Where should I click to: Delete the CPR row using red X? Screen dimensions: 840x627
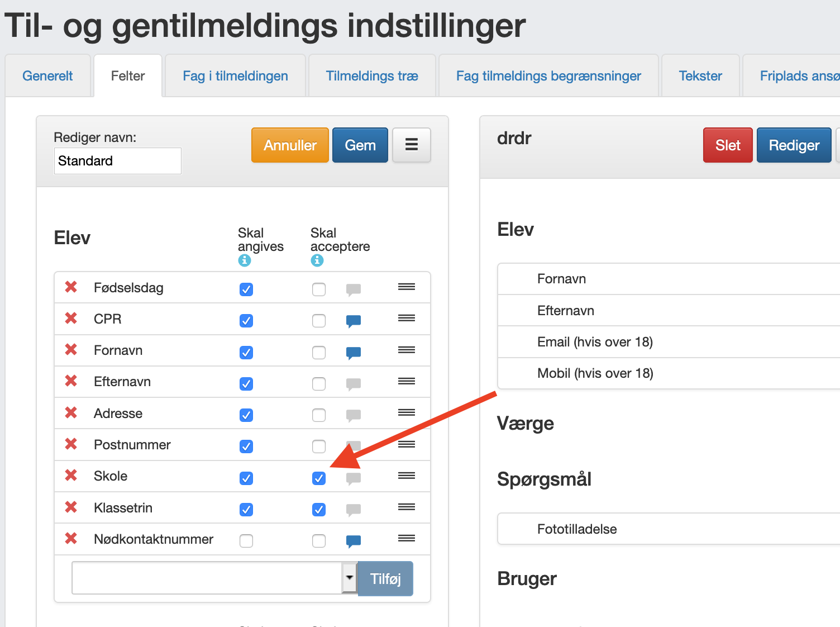pyautogui.click(x=71, y=319)
